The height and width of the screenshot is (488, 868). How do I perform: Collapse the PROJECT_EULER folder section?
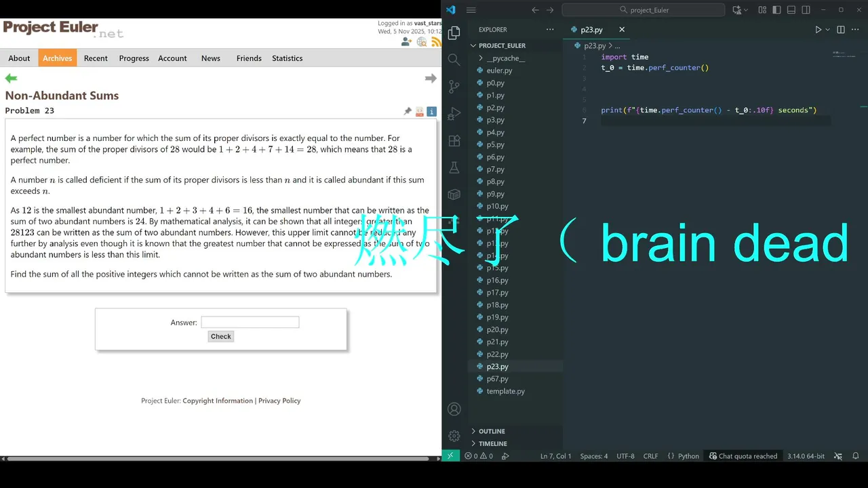click(502, 45)
